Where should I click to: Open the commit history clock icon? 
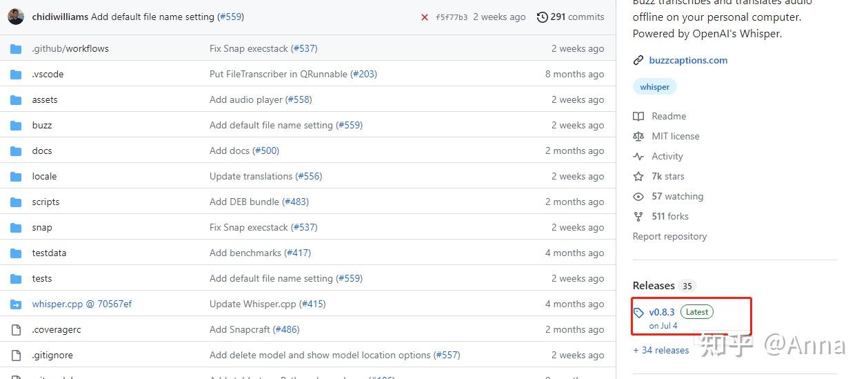coord(542,17)
